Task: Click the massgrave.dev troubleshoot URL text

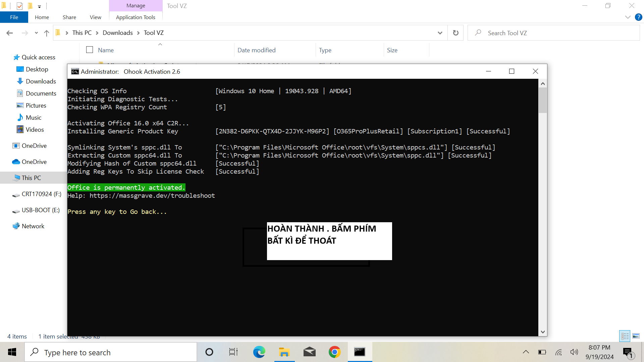Action: 152,195
